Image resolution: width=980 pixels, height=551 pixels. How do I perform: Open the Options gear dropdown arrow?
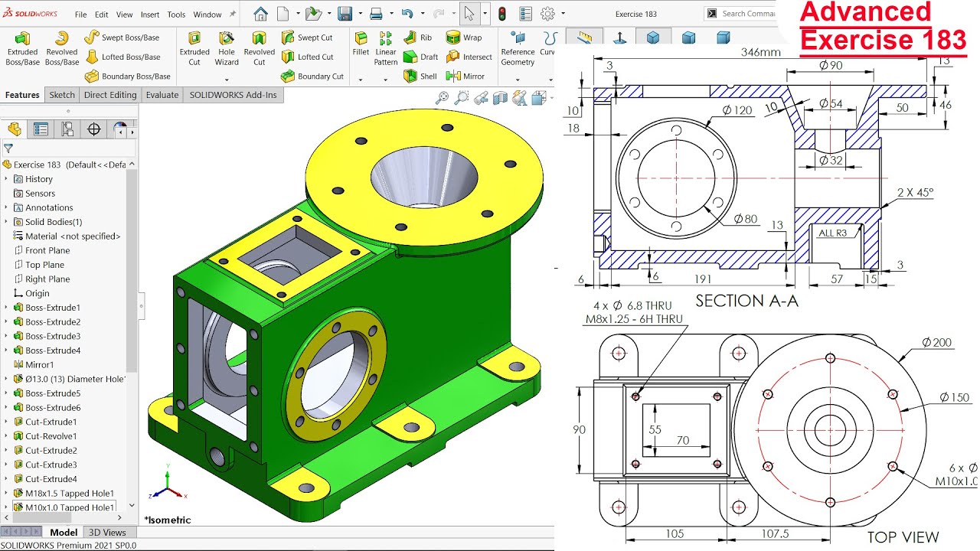pos(563,14)
